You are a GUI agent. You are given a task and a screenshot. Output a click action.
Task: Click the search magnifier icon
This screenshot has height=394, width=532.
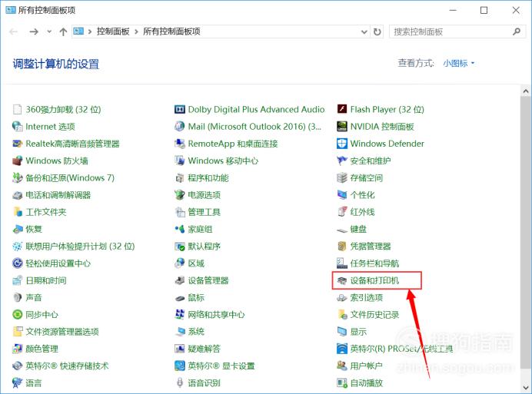[x=517, y=31]
